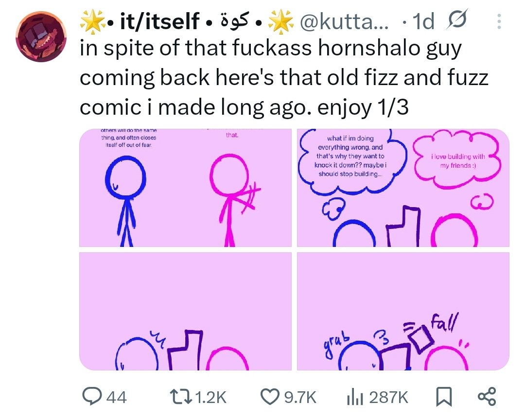Bookmark this tweet
This screenshot has width=525, height=420.
click(x=444, y=397)
